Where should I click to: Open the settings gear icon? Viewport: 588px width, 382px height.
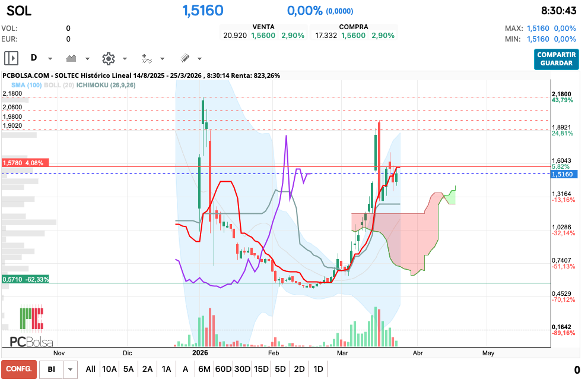109,58
